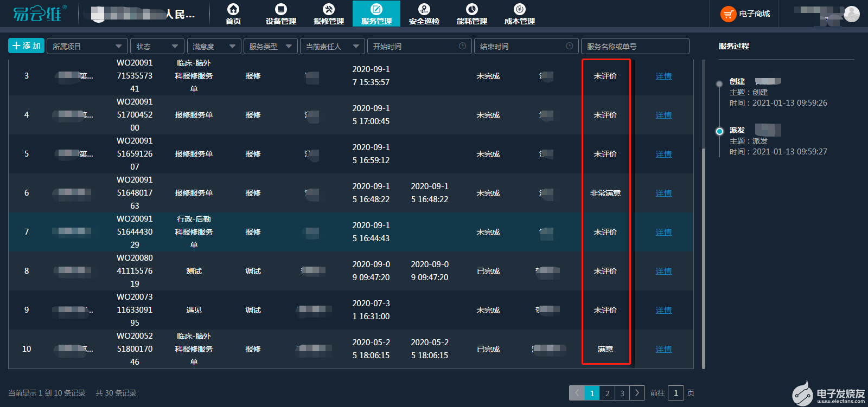The image size is (868, 407).
Task: Click row number 4 cell
Action: [27, 115]
